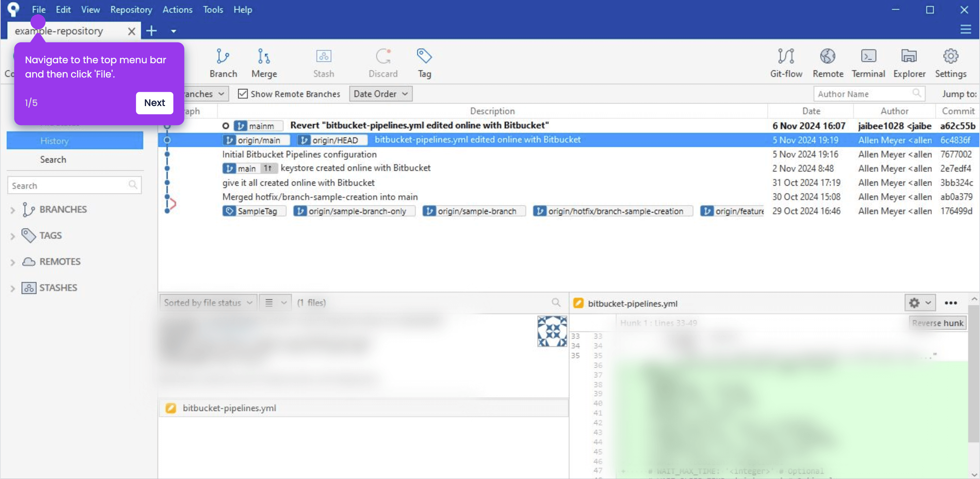Expand the BRANCHES tree section
Screen dimensions: 980x479
coord(13,210)
